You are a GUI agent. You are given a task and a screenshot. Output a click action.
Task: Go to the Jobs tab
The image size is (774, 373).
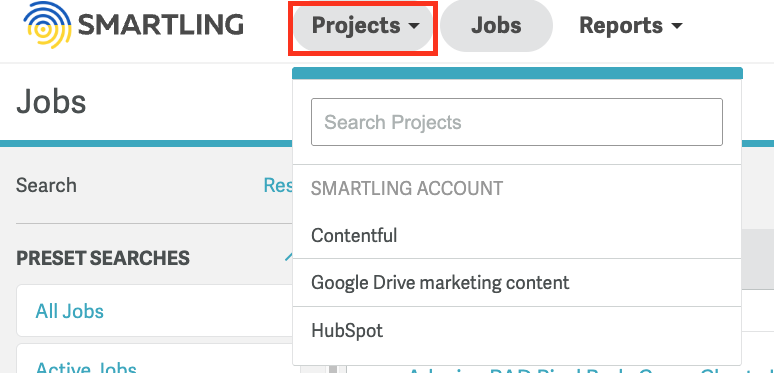pos(496,26)
